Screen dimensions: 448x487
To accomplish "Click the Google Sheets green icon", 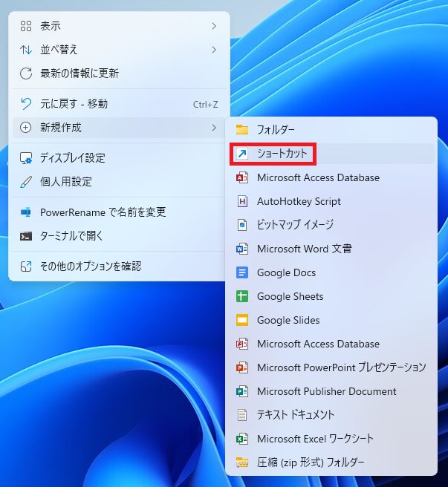I will pyautogui.click(x=242, y=296).
